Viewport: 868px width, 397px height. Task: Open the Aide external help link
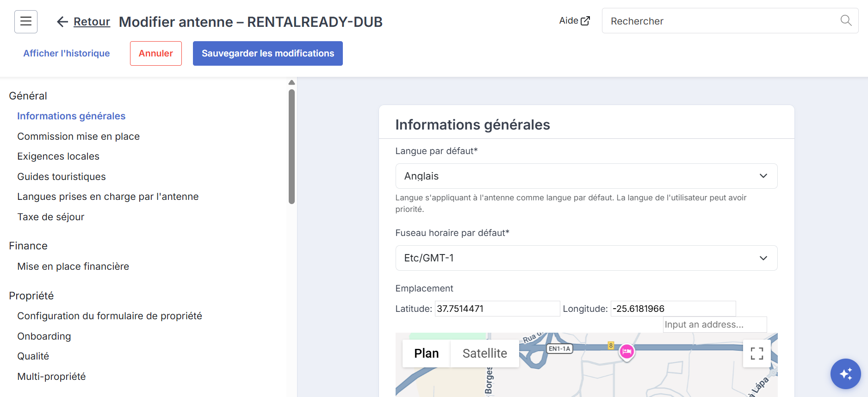coord(575,21)
